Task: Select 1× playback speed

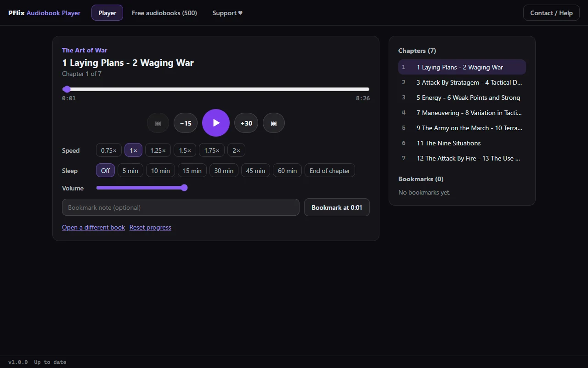Action: pyautogui.click(x=133, y=150)
